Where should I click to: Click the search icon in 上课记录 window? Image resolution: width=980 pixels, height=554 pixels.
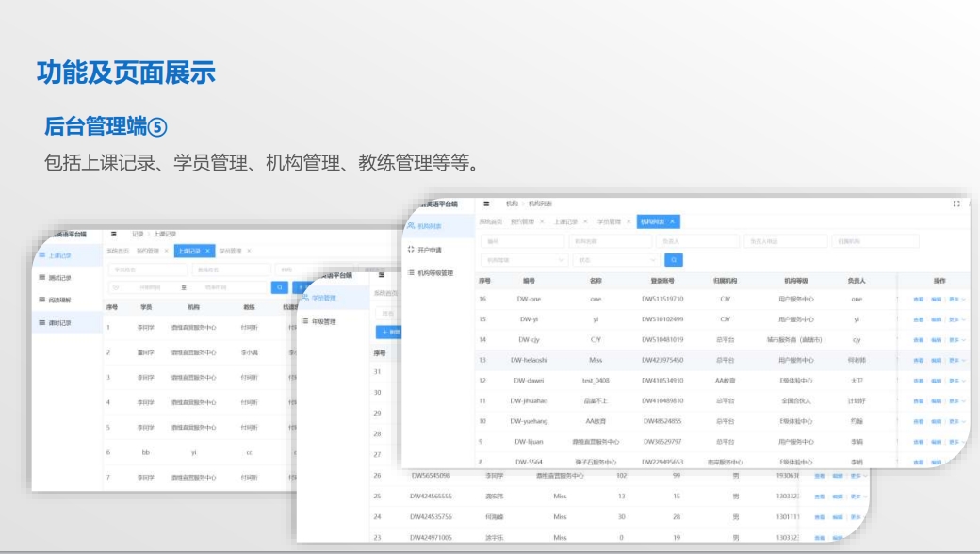(279, 287)
